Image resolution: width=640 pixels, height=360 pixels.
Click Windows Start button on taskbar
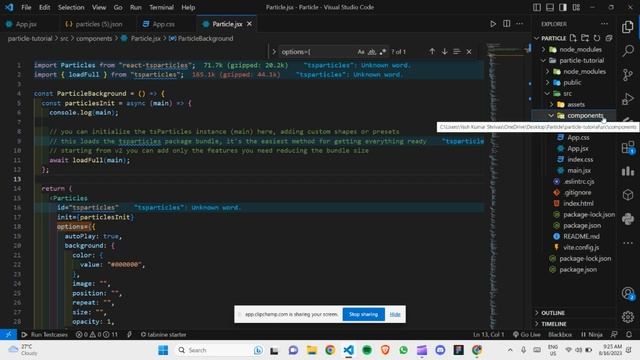click(x=163, y=350)
